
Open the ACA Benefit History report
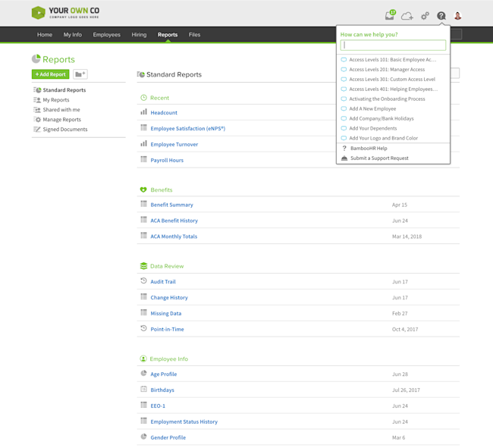coord(174,221)
